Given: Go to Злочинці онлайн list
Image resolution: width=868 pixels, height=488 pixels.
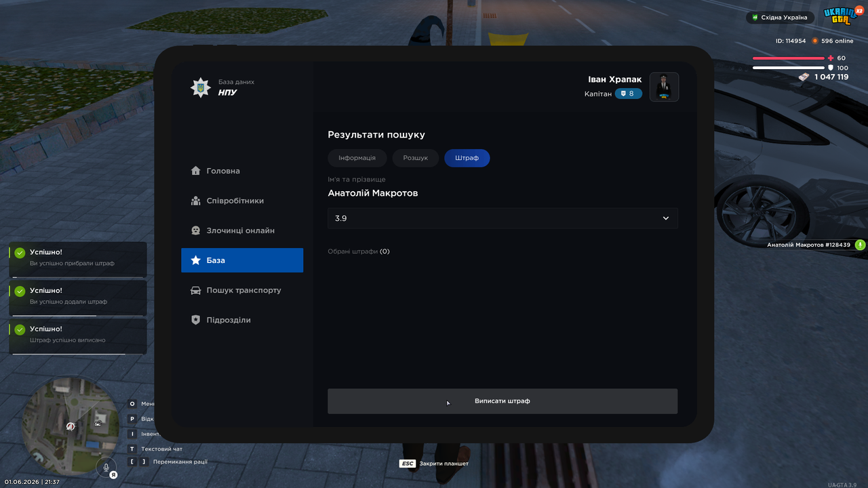Looking at the screenshot, I should pos(242,230).
